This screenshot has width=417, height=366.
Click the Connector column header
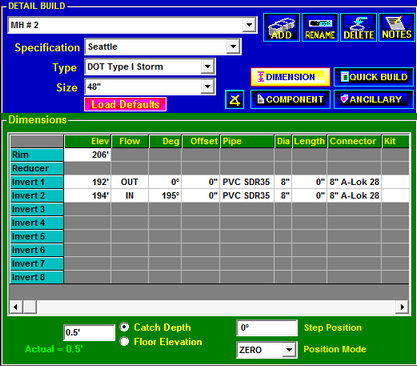354,141
